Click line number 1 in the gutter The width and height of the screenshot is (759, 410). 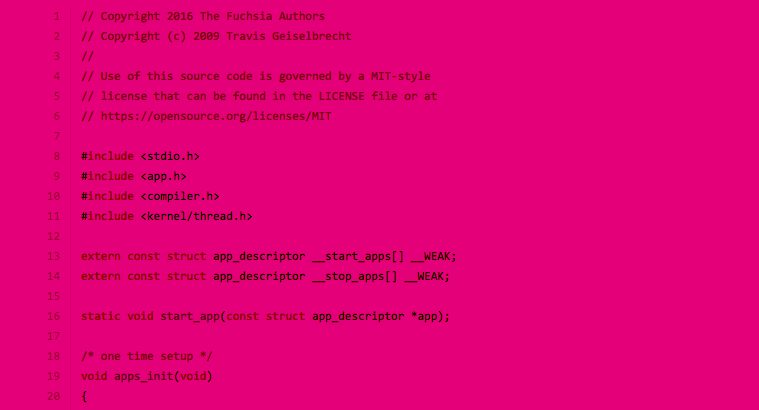[57, 16]
